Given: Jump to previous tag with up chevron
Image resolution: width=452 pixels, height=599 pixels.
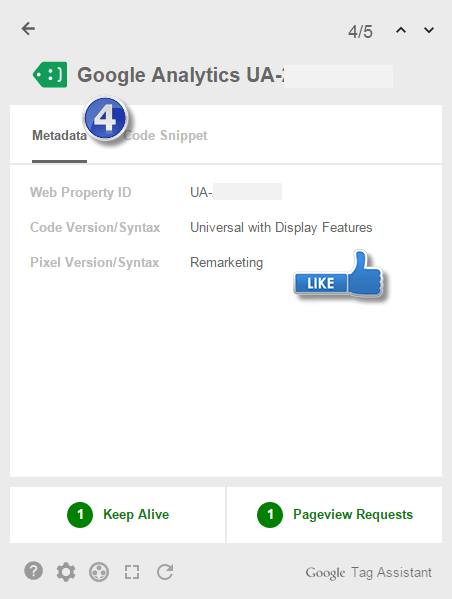Looking at the screenshot, I should [401, 30].
